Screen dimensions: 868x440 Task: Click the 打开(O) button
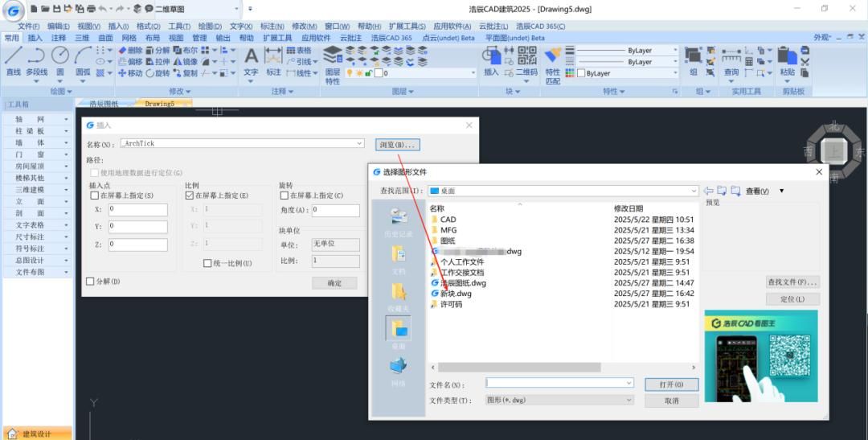pyautogui.click(x=671, y=384)
